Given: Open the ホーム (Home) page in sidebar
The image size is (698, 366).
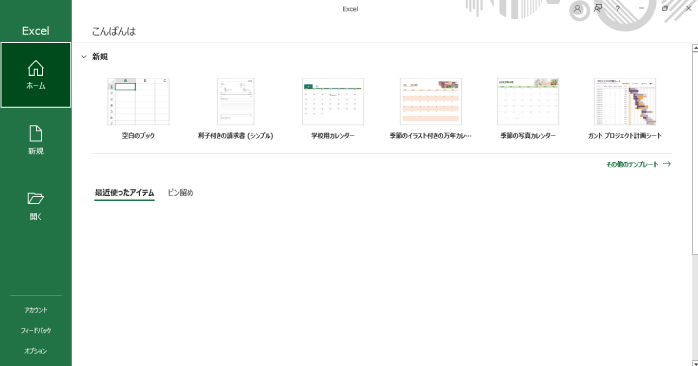Looking at the screenshot, I should pyautogui.click(x=36, y=75).
